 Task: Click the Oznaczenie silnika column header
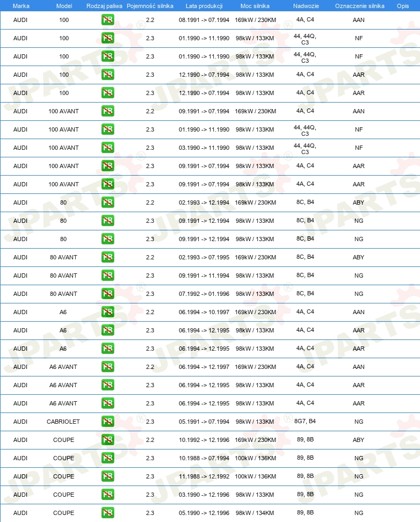point(360,6)
